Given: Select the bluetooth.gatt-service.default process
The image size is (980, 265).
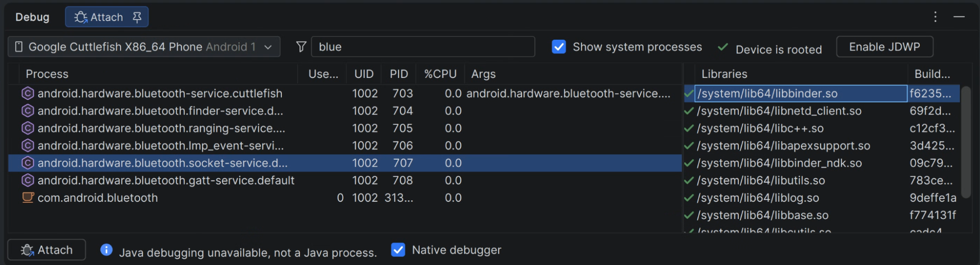Looking at the screenshot, I should coord(345,180).
